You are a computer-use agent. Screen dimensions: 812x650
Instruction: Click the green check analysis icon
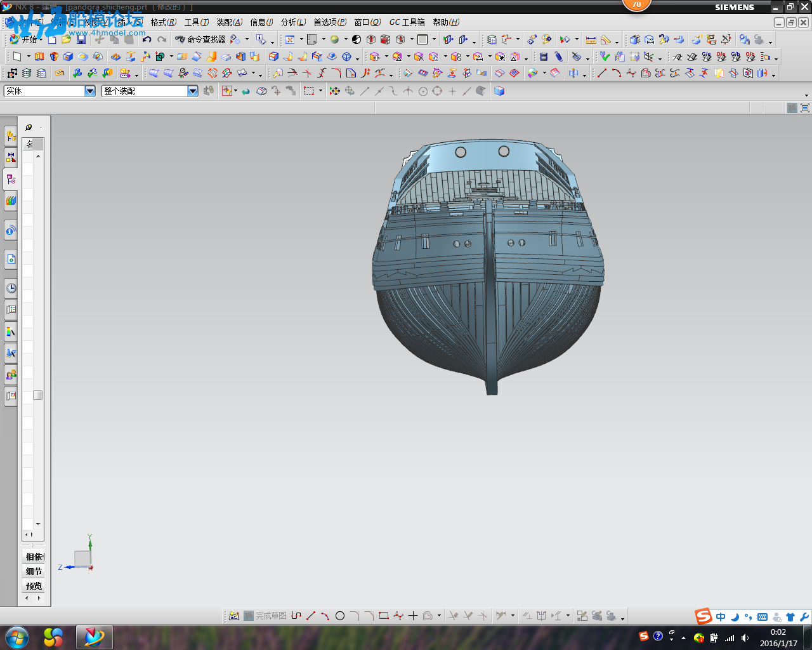click(605, 56)
